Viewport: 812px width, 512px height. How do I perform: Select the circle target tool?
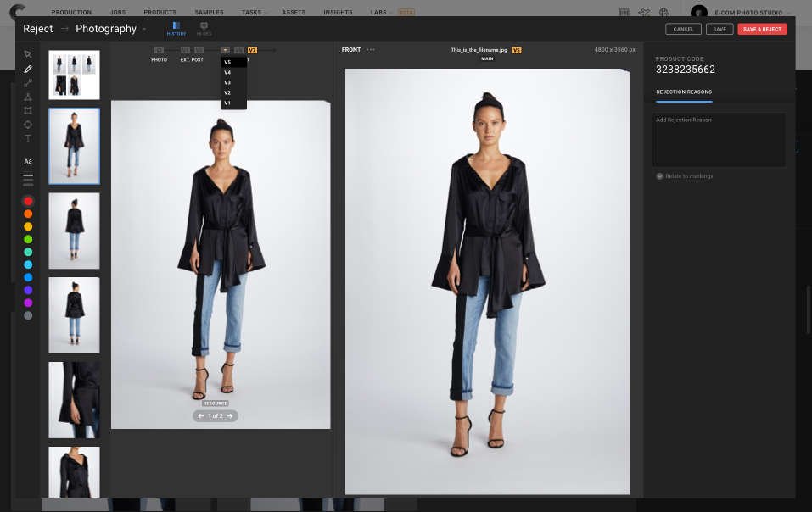(x=28, y=125)
